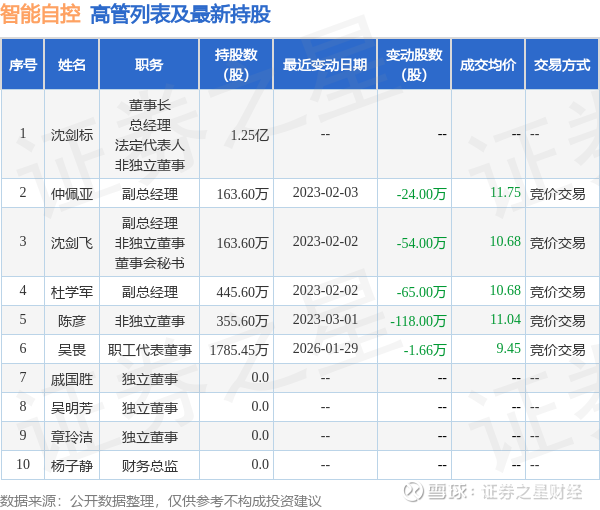Click the change value -1.66万

(x=425, y=350)
